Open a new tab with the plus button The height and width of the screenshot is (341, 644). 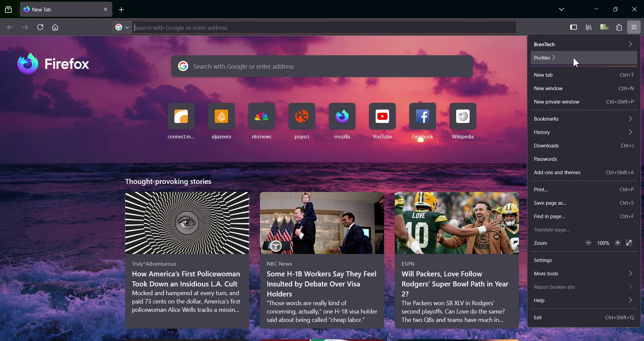[122, 10]
